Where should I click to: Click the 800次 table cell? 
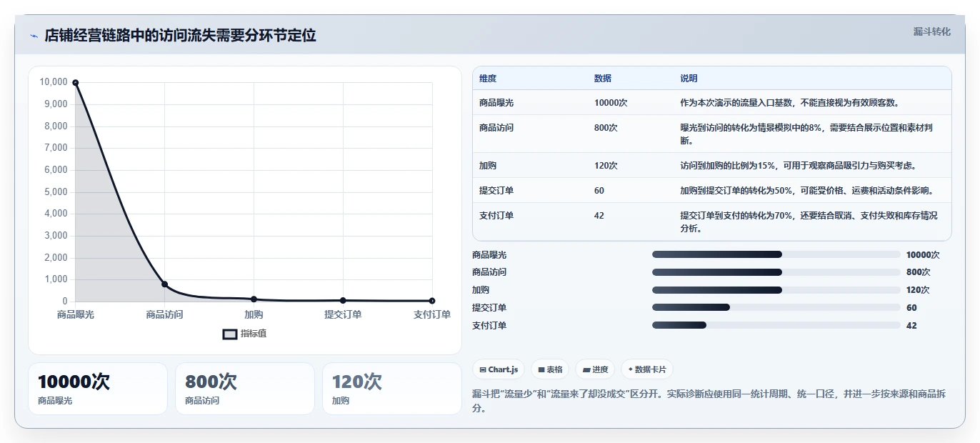tap(606, 128)
